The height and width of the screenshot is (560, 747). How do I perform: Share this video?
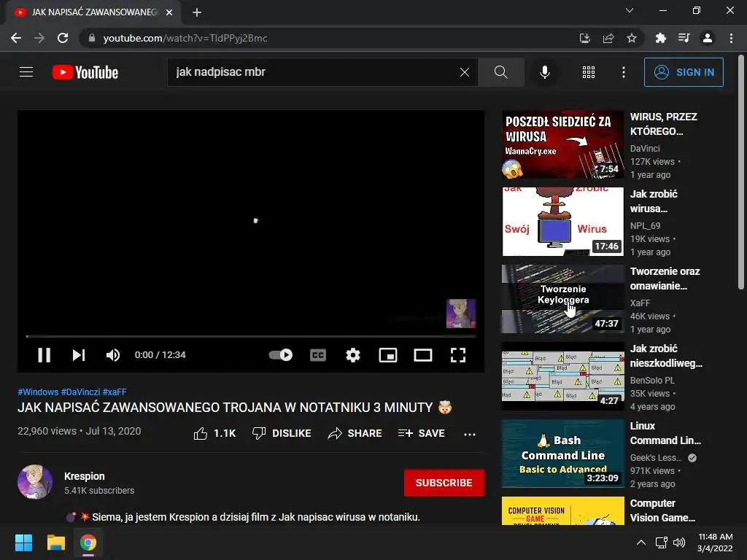[355, 433]
